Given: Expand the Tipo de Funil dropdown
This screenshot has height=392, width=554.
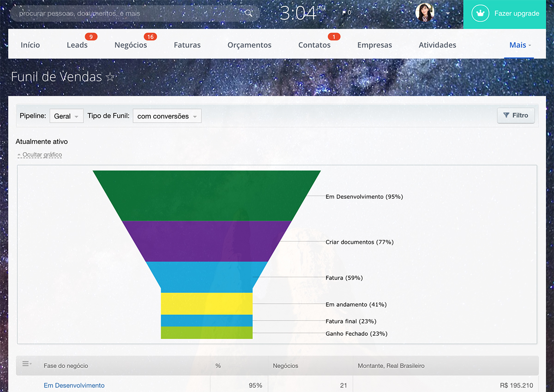Looking at the screenshot, I should coord(167,116).
